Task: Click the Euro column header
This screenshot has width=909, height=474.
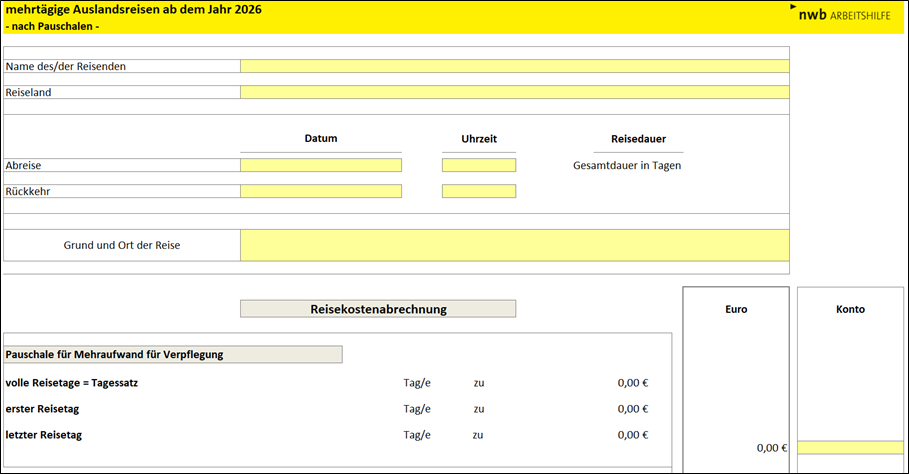Action: 736,309
